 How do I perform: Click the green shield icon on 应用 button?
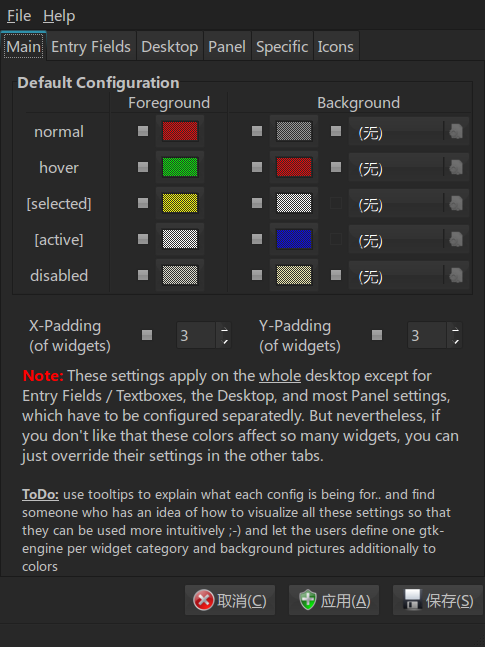coord(308,600)
